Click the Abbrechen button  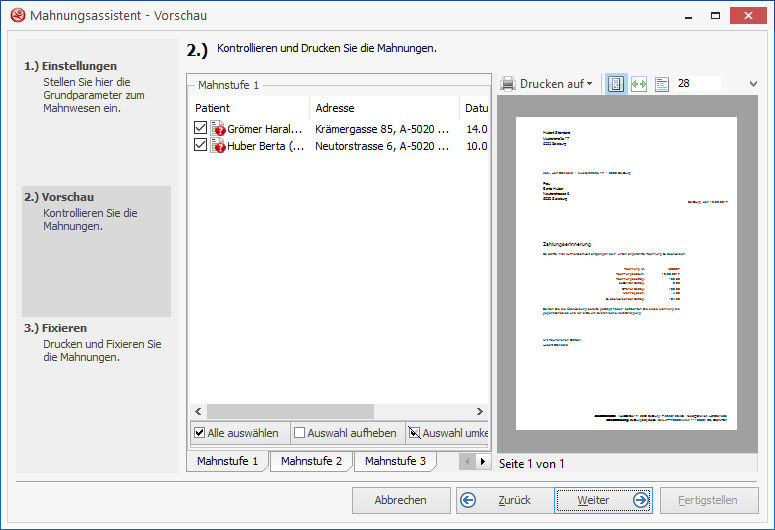(x=400, y=500)
